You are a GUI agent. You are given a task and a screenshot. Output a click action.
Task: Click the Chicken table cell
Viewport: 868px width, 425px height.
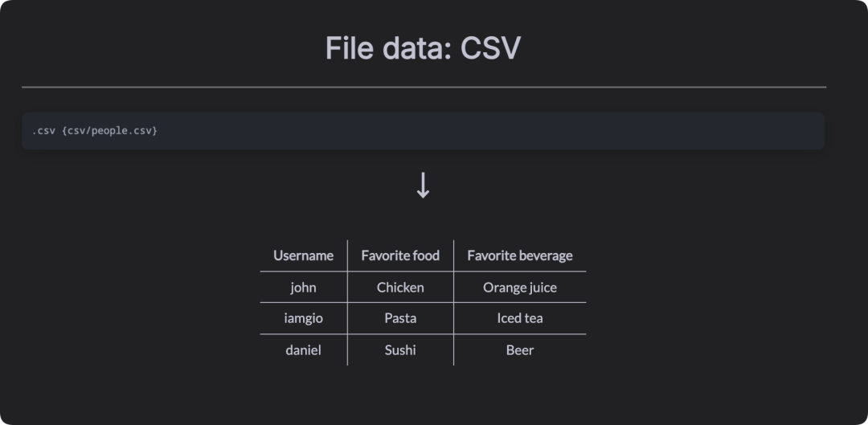coord(400,287)
